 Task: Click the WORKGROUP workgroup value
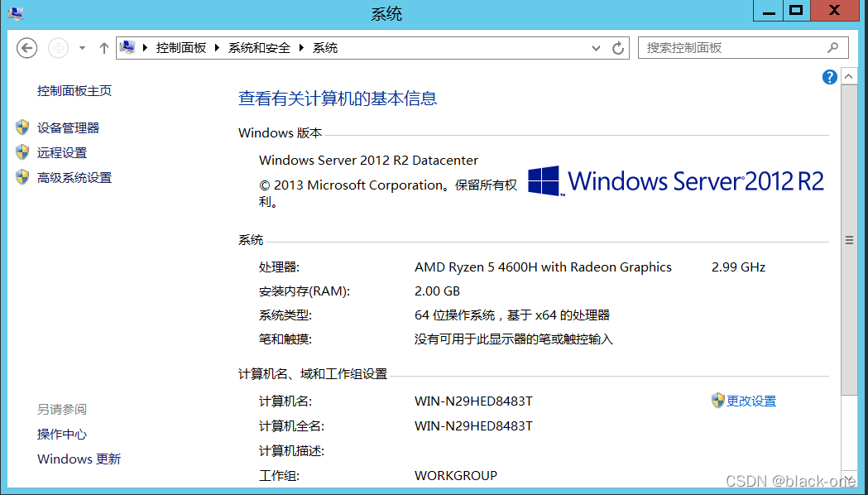click(x=456, y=476)
